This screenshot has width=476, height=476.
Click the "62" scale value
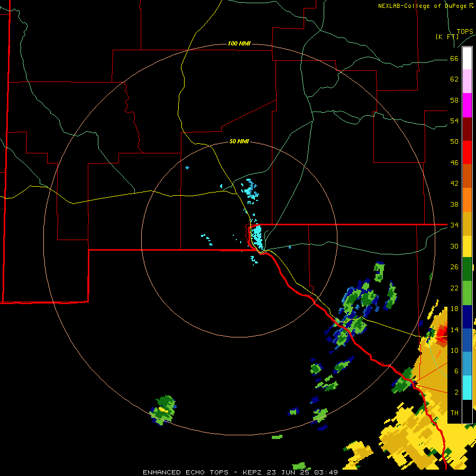(454, 79)
